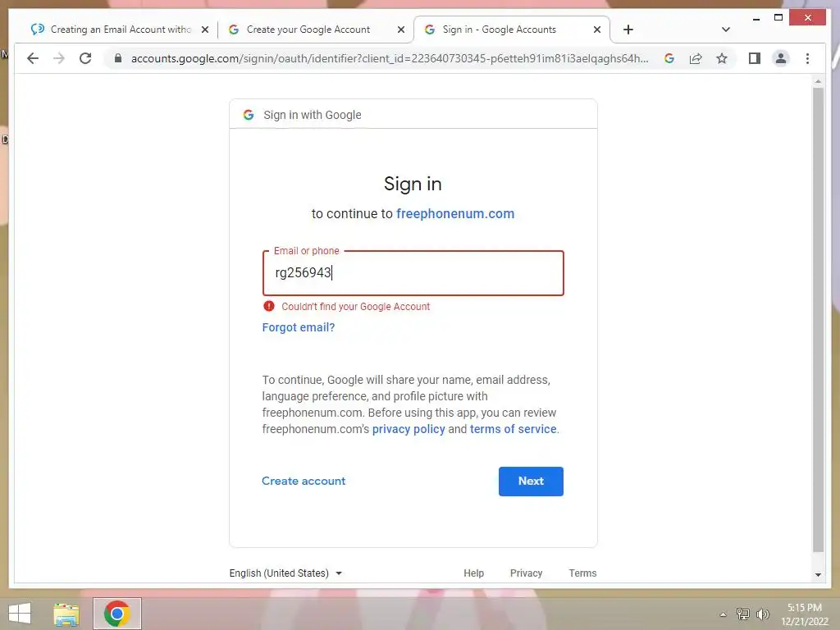The image size is (840, 630).
Task: Open Chrome's three-dot menu
Action: click(x=807, y=58)
